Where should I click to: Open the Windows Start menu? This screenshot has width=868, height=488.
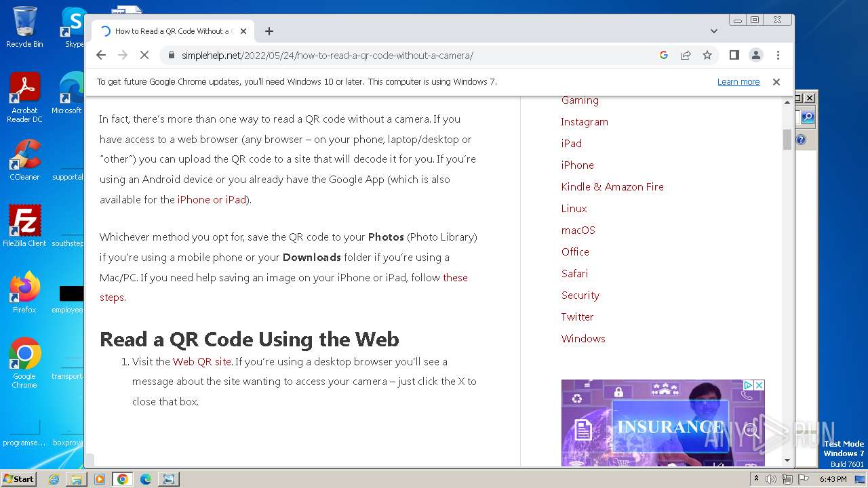point(19,479)
